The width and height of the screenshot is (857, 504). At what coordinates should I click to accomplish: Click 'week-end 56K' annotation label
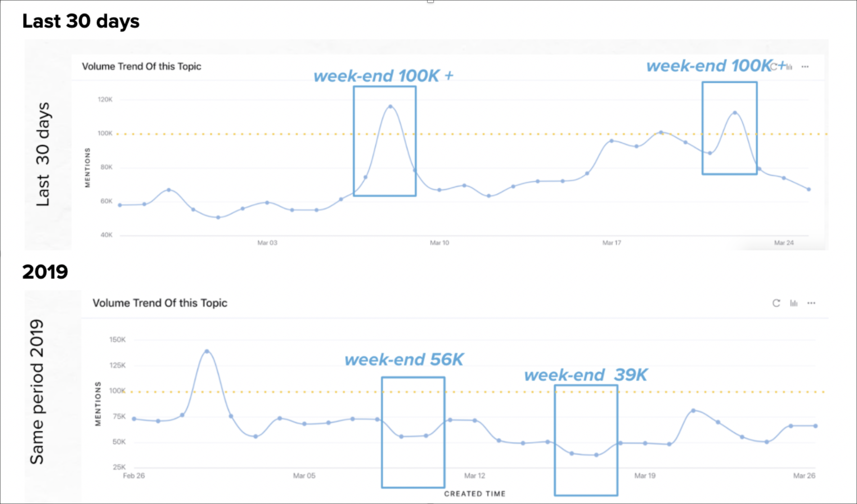(x=404, y=359)
